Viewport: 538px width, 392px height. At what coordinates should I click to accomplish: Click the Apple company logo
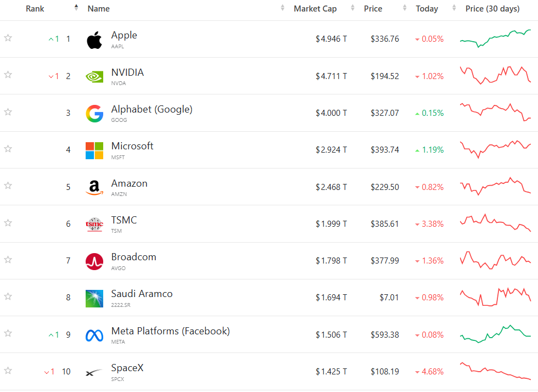[x=94, y=40]
